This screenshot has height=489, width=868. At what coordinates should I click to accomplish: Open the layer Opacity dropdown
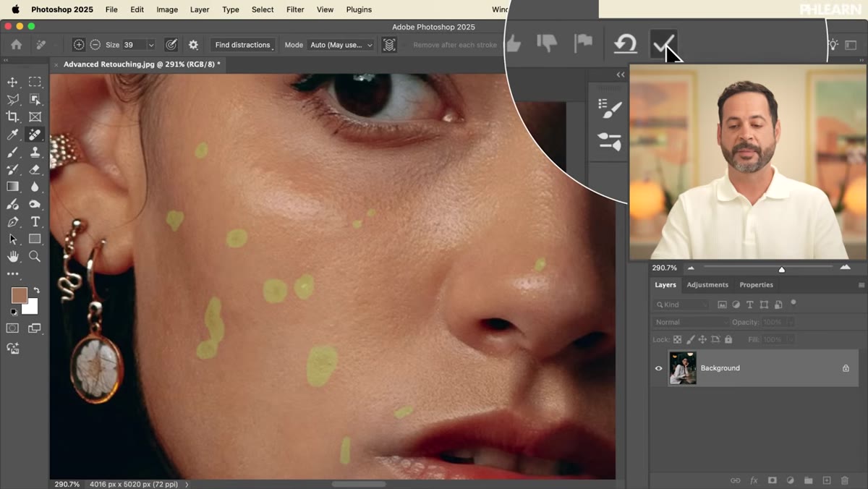(790, 322)
